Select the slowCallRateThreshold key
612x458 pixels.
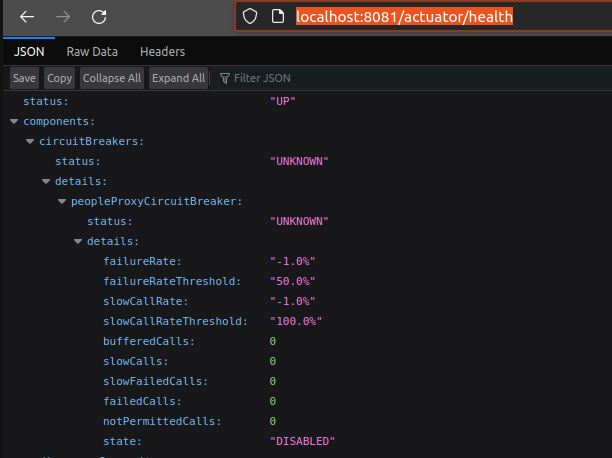click(175, 321)
